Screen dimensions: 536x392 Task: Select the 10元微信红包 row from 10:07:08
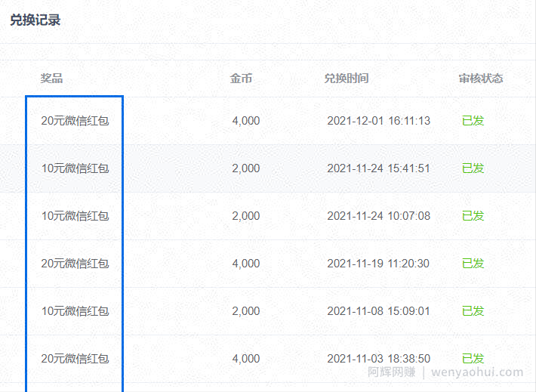coord(75,216)
